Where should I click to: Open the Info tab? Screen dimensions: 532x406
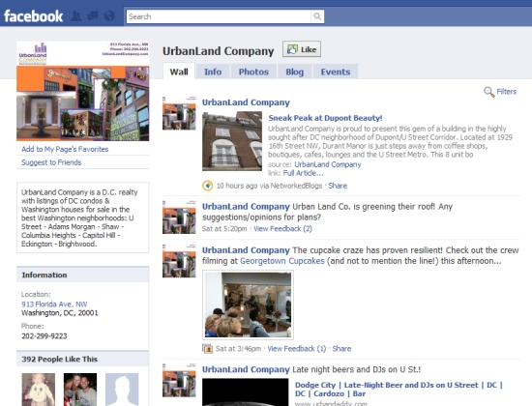pyautogui.click(x=213, y=72)
